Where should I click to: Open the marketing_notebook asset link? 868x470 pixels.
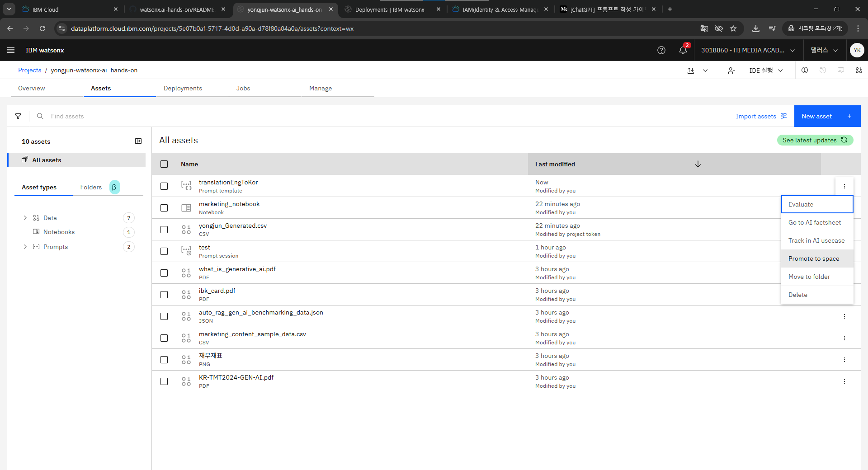(229, 204)
